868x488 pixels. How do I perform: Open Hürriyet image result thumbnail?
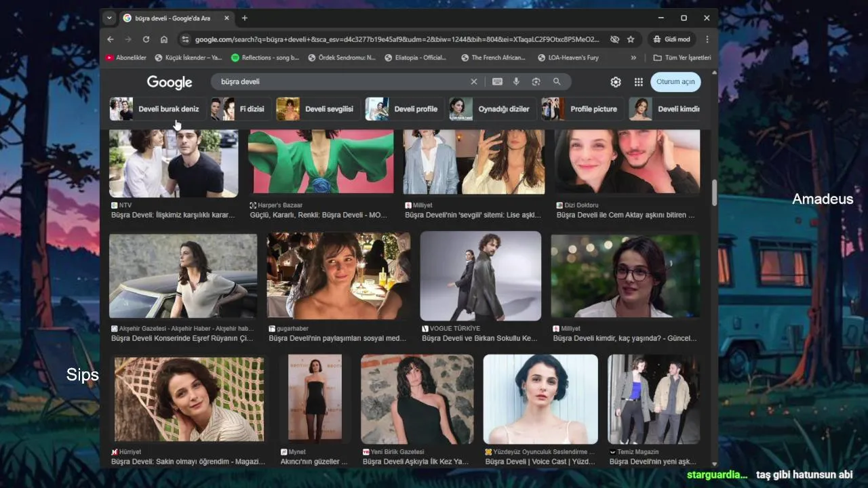pos(189,399)
